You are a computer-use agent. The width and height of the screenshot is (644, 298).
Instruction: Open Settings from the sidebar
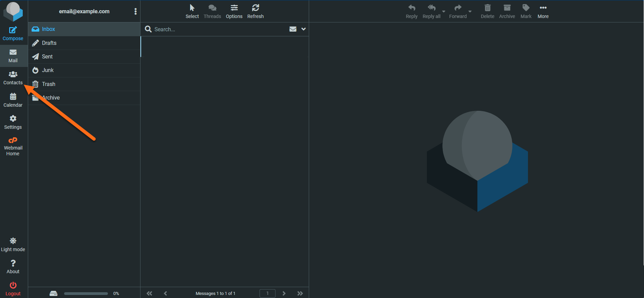13,122
